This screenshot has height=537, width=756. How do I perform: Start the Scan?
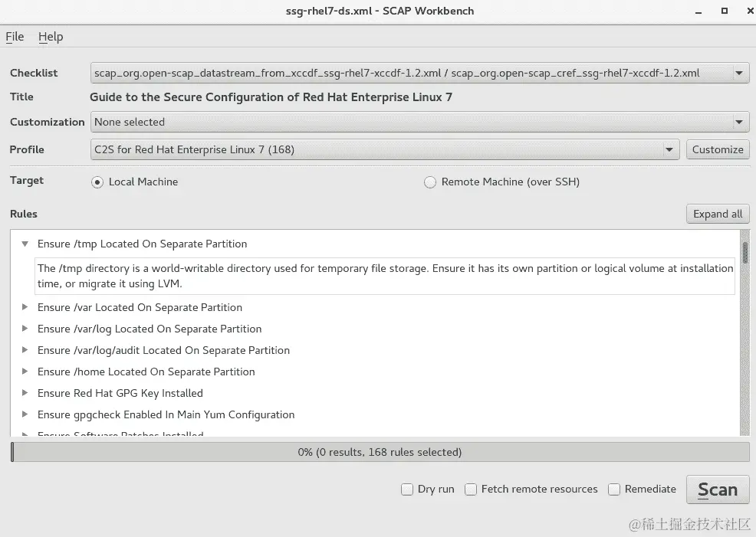coord(718,490)
